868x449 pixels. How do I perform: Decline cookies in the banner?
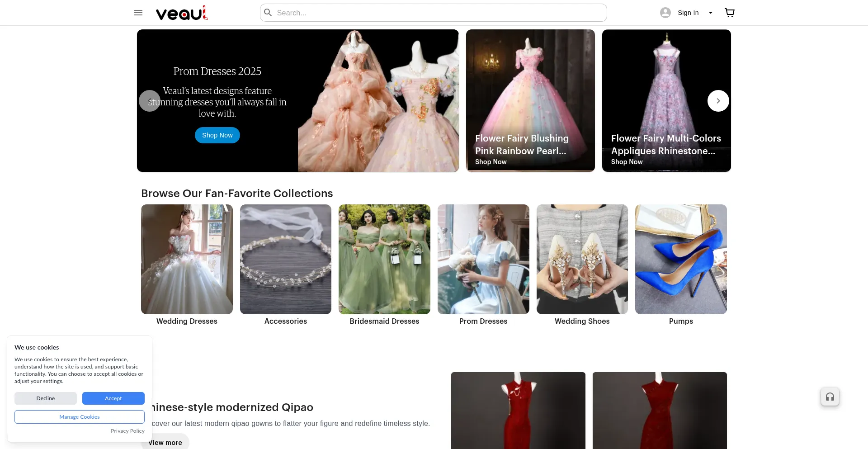(45, 398)
